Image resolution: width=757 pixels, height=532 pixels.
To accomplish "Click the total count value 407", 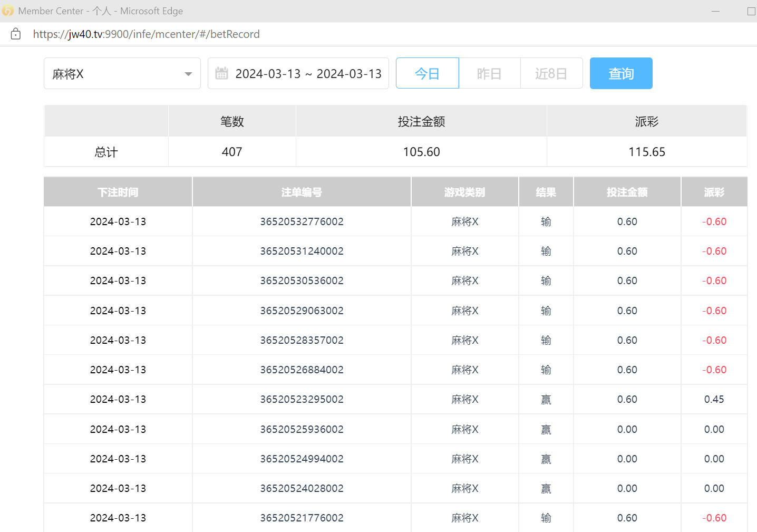I will (232, 152).
